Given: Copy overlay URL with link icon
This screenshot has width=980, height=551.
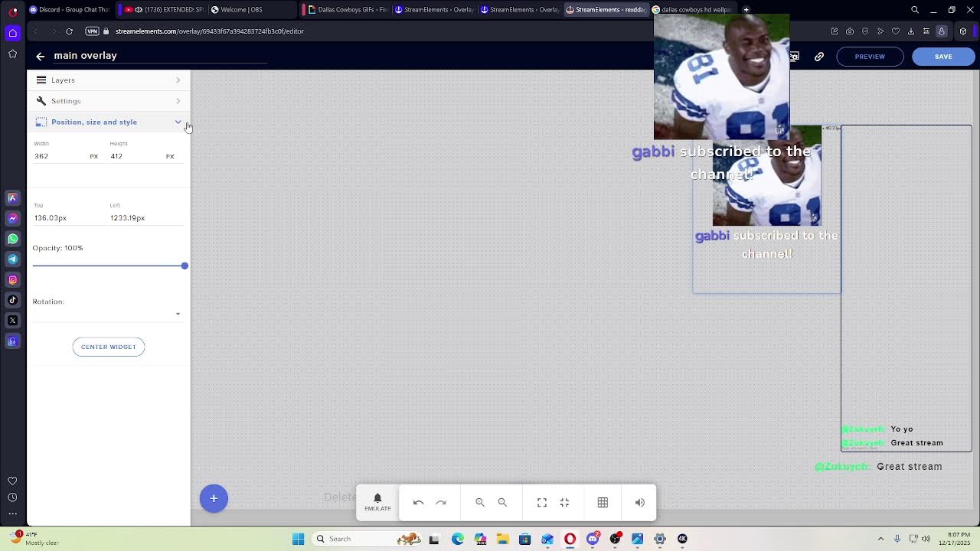Looking at the screenshot, I should click(819, 57).
